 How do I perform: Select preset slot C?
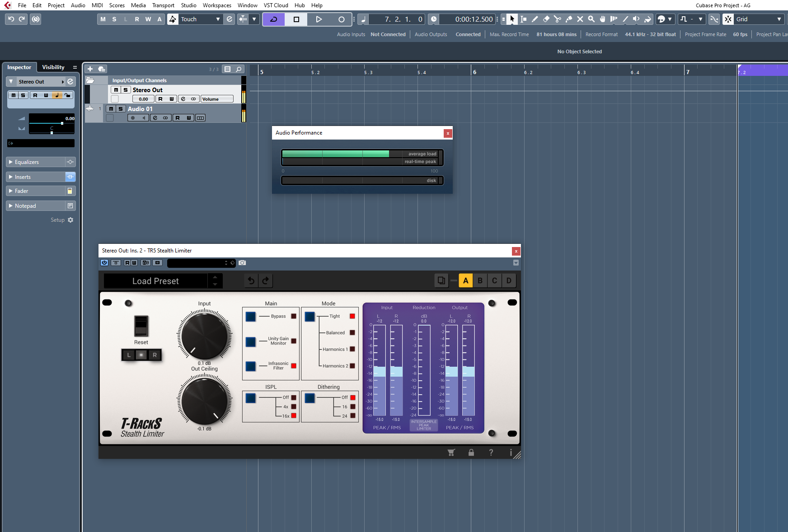click(495, 280)
